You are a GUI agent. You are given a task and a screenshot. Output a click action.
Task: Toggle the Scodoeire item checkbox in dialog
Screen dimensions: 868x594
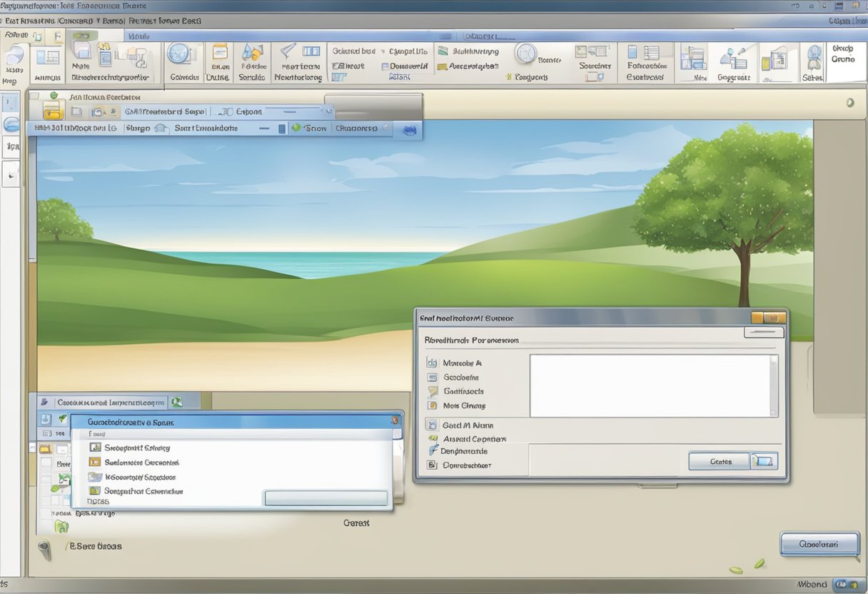coord(432,377)
